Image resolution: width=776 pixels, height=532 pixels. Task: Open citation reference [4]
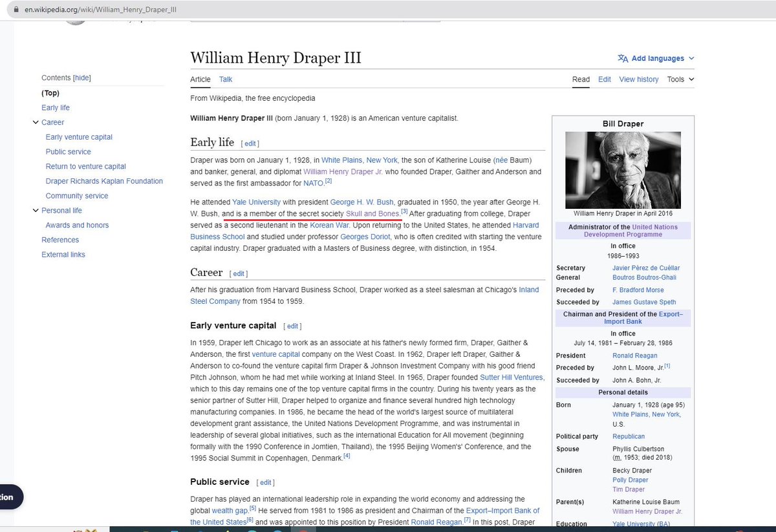pyautogui.click(x=347, y=456)
